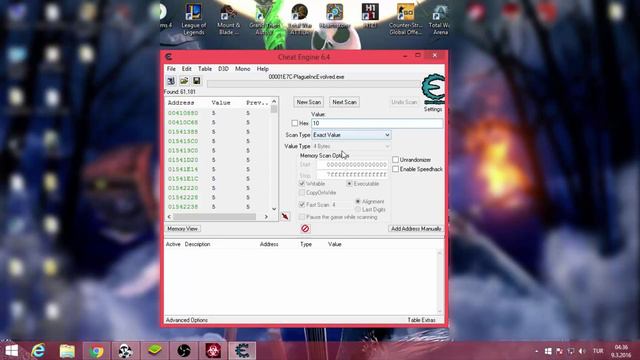Open the File menu
Image resolution: width=640 pixels, height=360 pixels.
point(171,69)
